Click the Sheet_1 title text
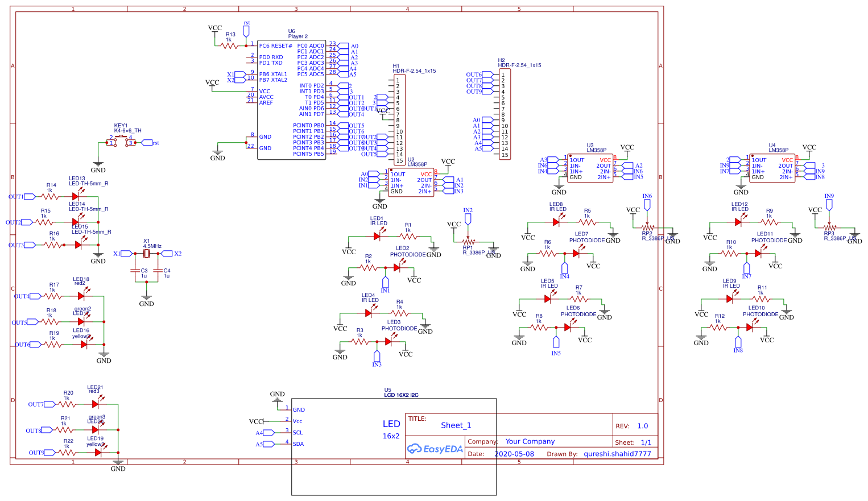868x501 pixels. point(457,425)
